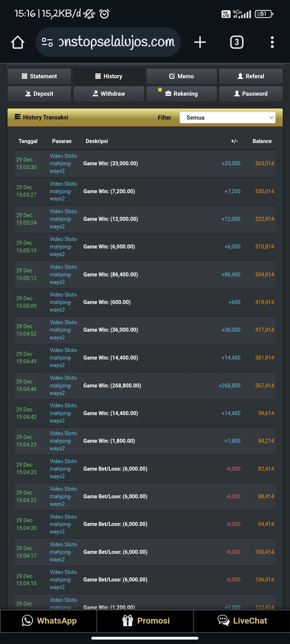Viewport: 290px width, 644px height.
Task: Open the Deposit page
Action: click(x=39, y=94)
